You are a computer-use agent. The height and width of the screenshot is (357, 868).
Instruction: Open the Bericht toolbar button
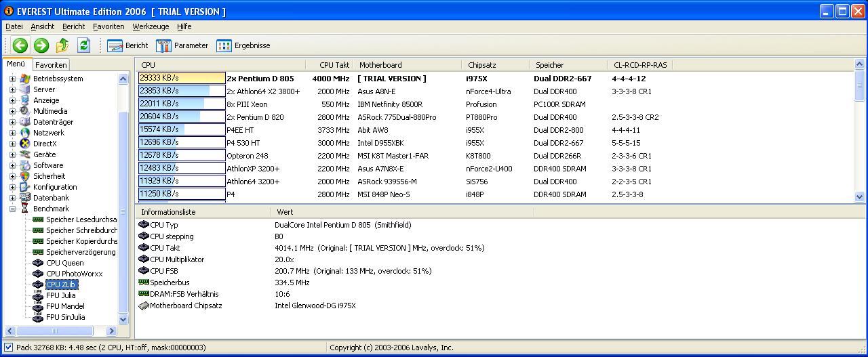coord(127,45)
